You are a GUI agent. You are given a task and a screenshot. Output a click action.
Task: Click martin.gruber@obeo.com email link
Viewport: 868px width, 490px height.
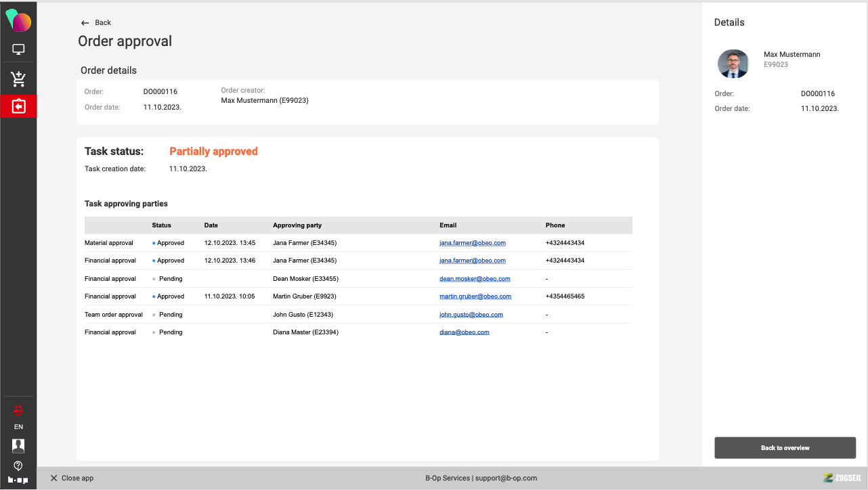475,296
